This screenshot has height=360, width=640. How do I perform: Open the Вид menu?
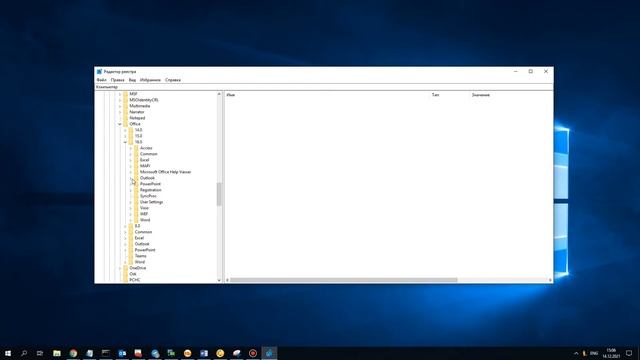click(x=132, y=80)
